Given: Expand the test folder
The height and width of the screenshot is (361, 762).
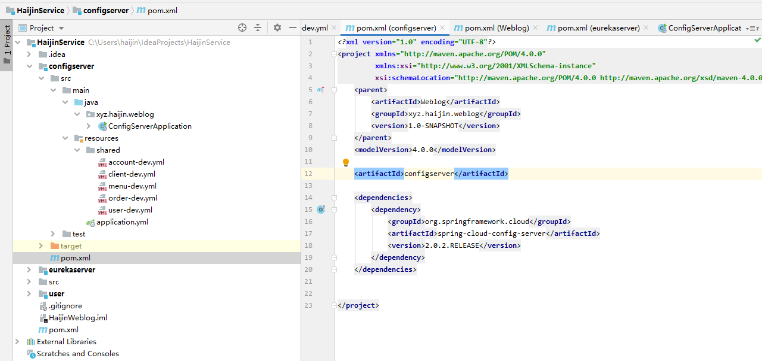Looking at the screenshot, I should point(53,234).
